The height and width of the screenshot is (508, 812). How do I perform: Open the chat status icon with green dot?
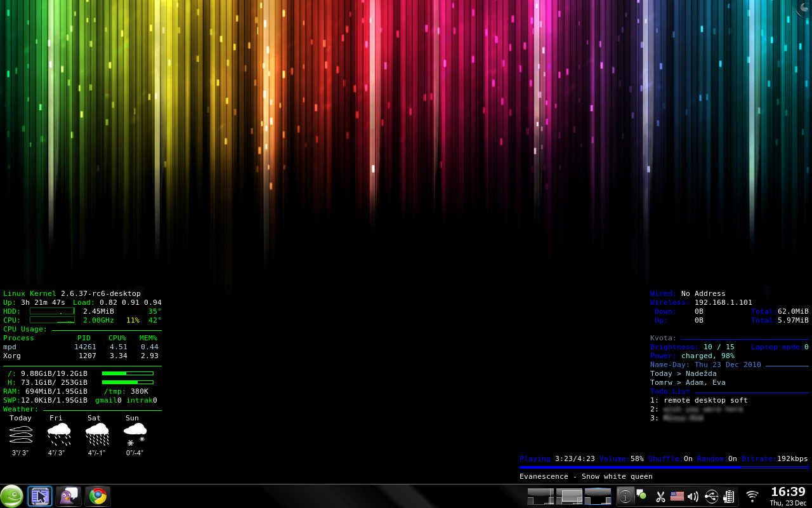(x=641, y=495)
